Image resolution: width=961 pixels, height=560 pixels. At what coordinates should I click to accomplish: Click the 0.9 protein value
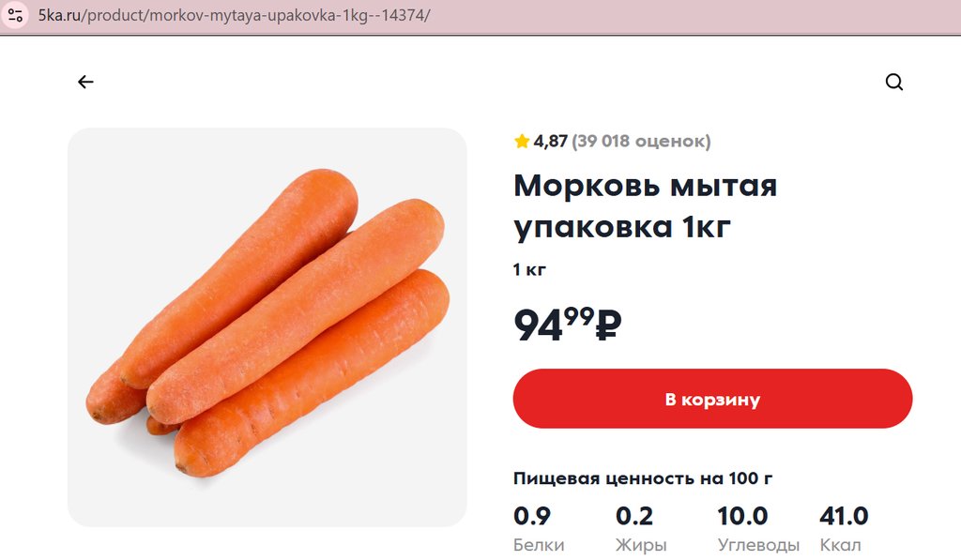pyautogui.click(x=532, y=516)
